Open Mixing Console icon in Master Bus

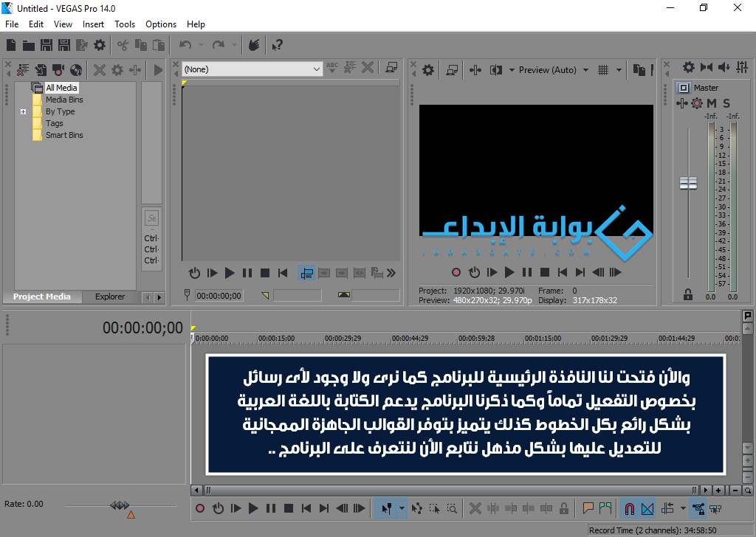pos(742,67)
